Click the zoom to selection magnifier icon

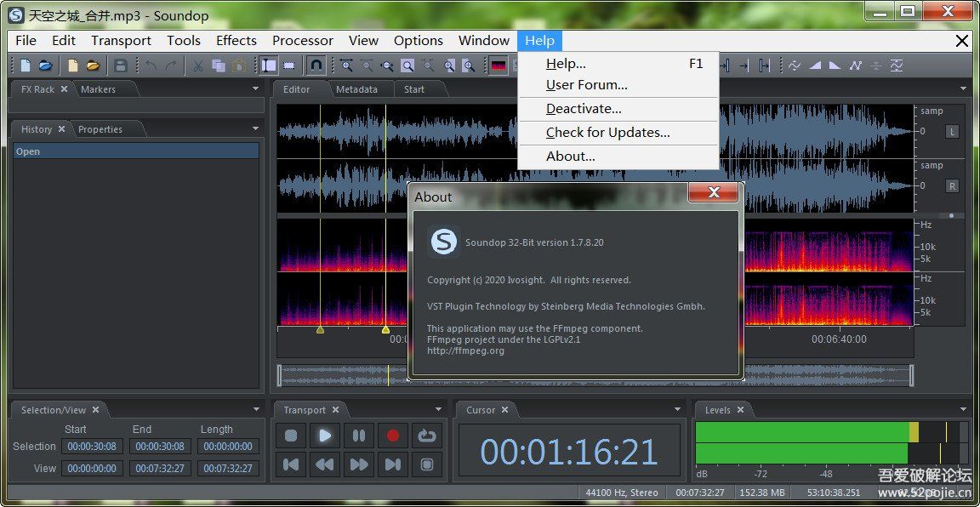pos(407,65)
